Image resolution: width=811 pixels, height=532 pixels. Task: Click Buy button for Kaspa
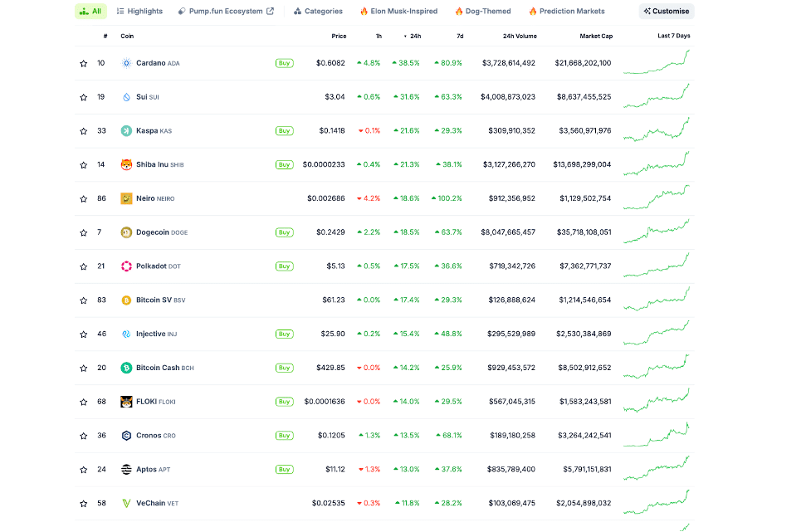click(x=285, y=131)
